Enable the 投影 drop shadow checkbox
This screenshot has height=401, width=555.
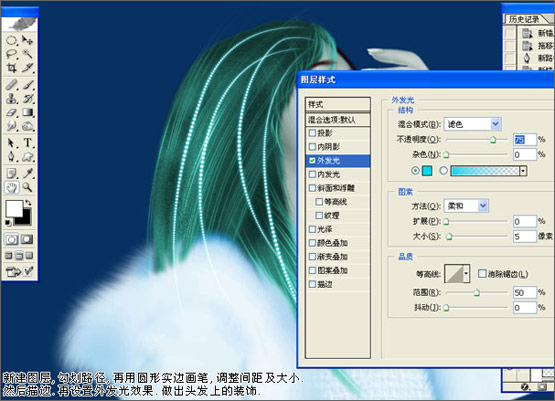point(312,133)
